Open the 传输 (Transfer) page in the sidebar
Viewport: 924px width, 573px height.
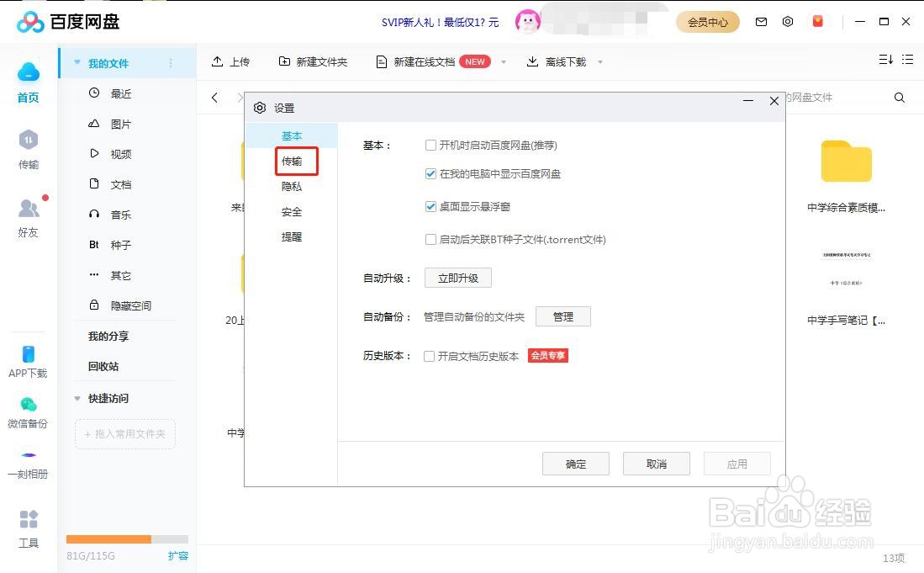(x=28, y=151)
